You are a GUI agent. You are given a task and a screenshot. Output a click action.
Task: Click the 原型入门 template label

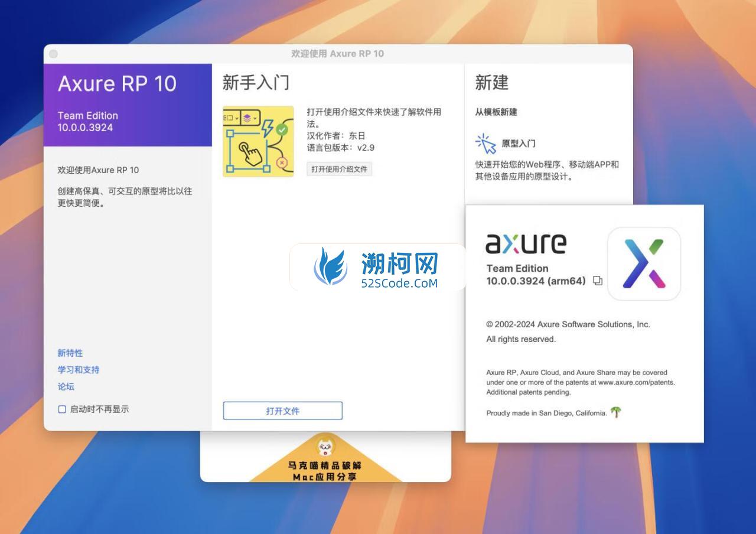click(x=519, y=144)
